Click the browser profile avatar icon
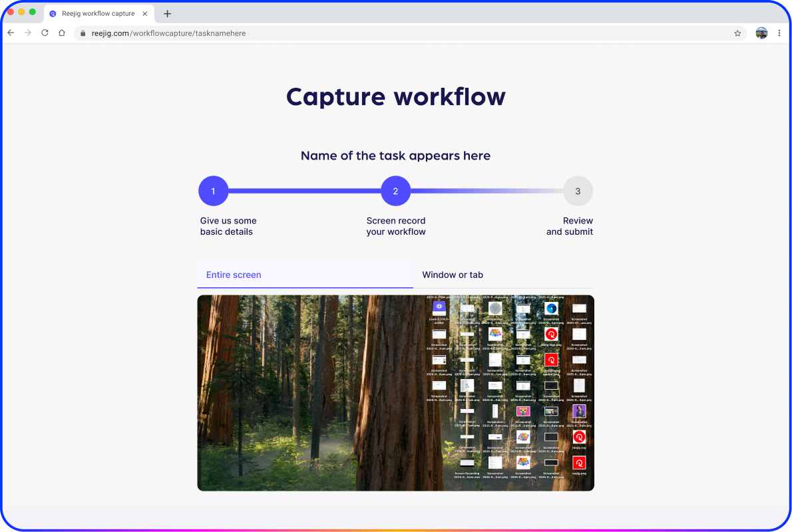 [761, 32]
